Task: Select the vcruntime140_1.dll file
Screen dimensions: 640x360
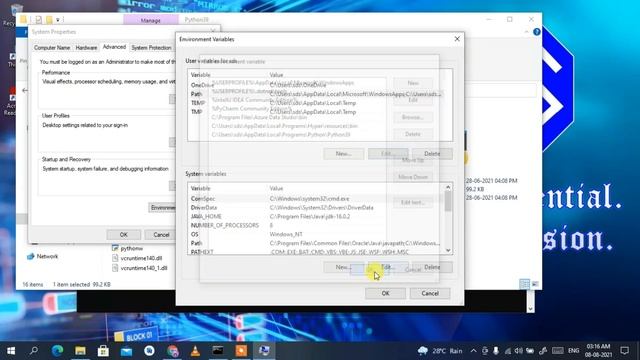Action: pyautogui.click(x=140, y=268)
